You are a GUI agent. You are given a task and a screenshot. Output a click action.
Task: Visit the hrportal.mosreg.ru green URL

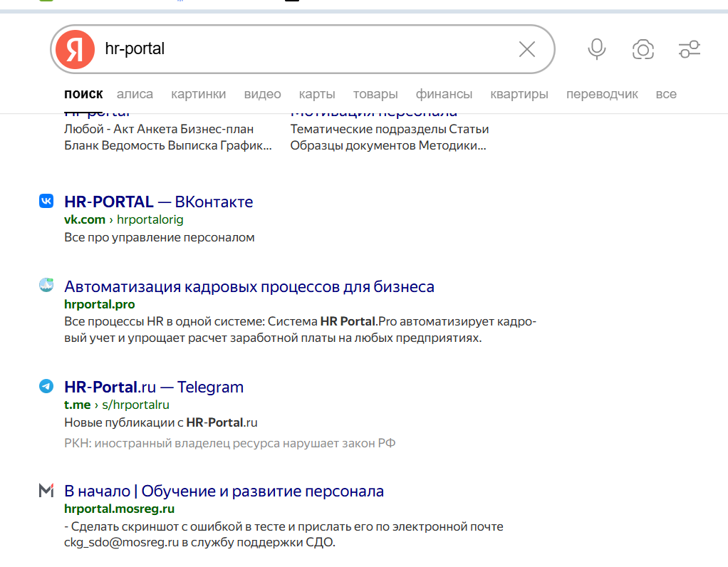click(120, 509)
